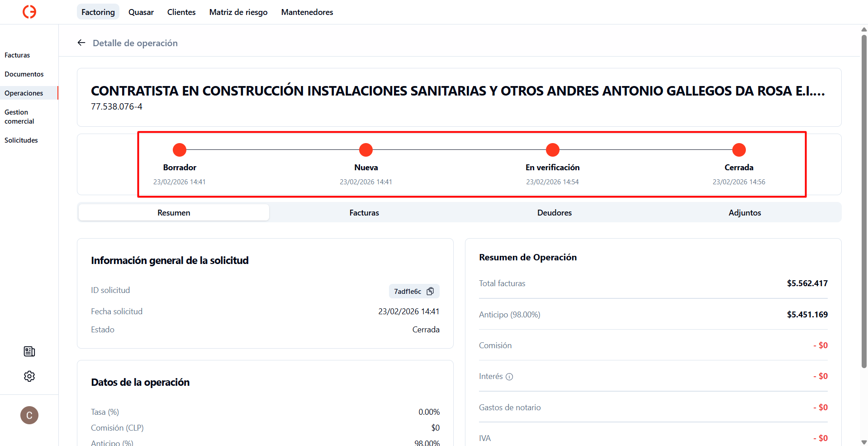This screenshot has width=868, height=446.
Task: Open the Deudores tab
Action: pos(554,212)
